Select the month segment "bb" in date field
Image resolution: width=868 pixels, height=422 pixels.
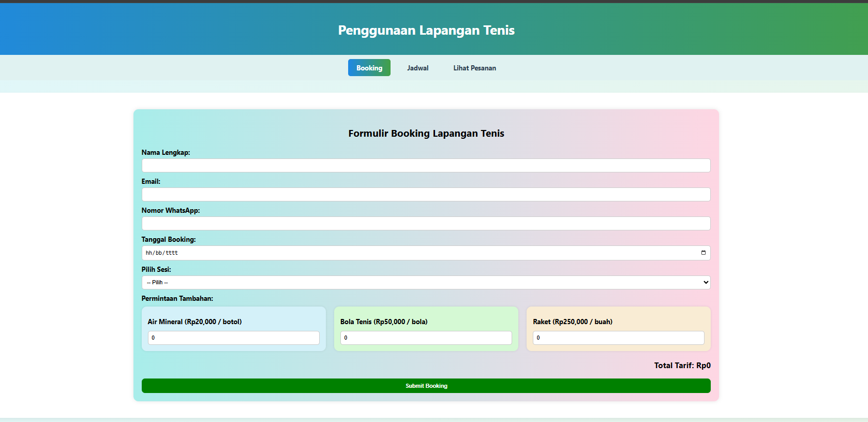click(159, 253)
